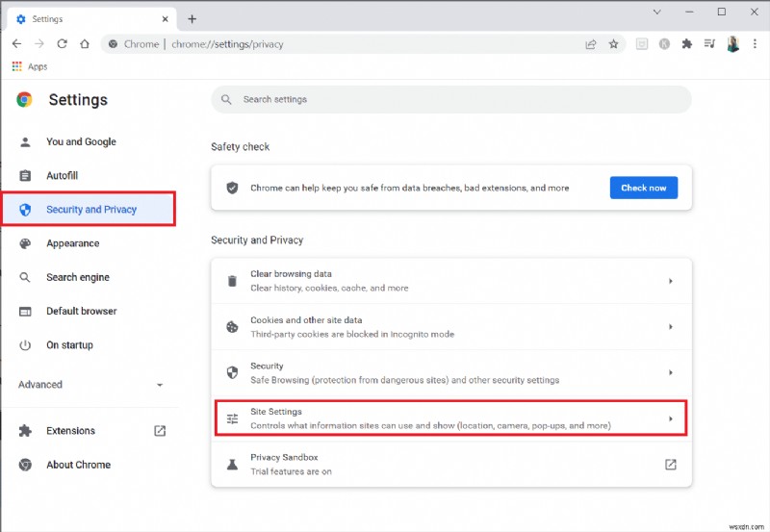770x532 pixels.
Task: Click the Security and Privacy section heading
Action: 257,240
